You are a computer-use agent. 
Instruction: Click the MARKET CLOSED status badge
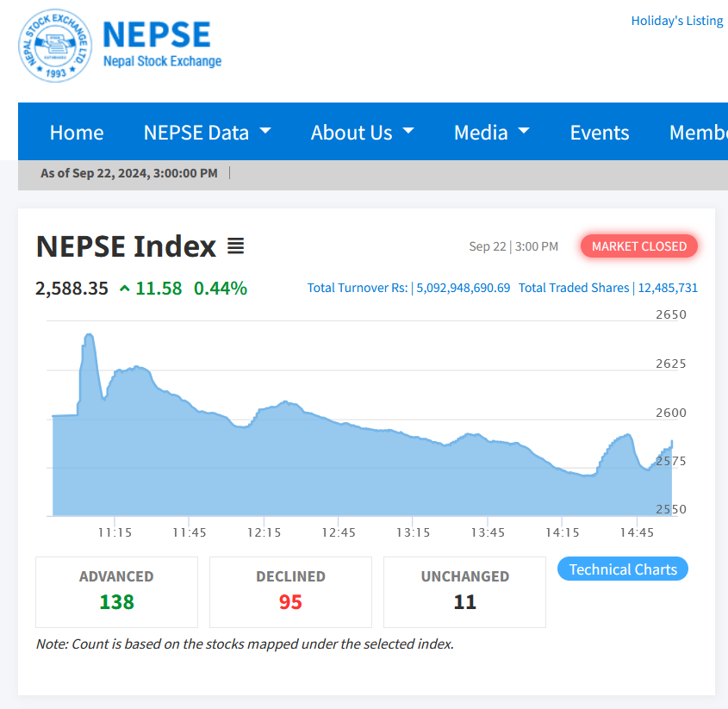tap(639, 246)
